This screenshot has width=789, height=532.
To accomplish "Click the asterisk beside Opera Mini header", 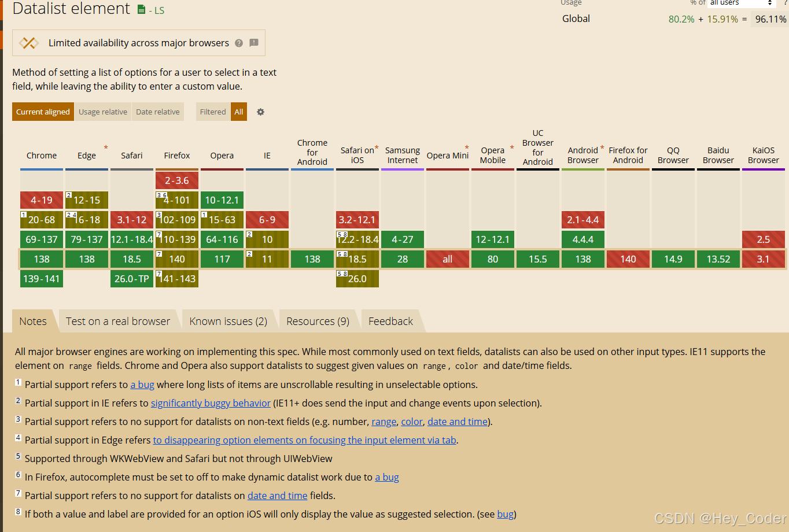I will (467, 148).
